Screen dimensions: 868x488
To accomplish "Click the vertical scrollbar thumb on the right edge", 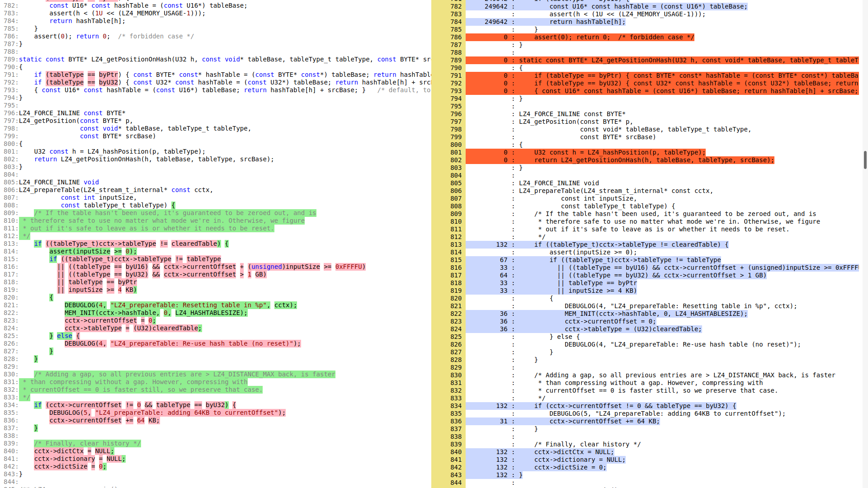I will [865, 160].
